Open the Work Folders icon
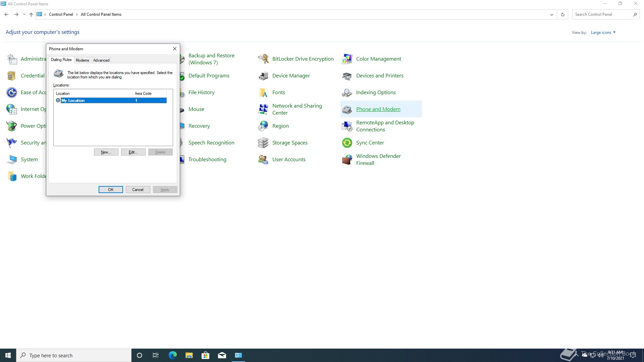The image size is (644, 362). click(12, 176)
